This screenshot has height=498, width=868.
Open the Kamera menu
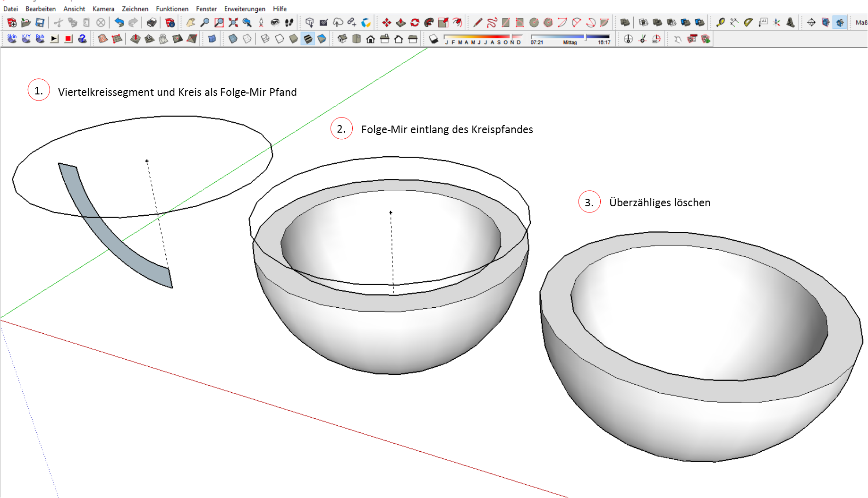click(103, 8)
